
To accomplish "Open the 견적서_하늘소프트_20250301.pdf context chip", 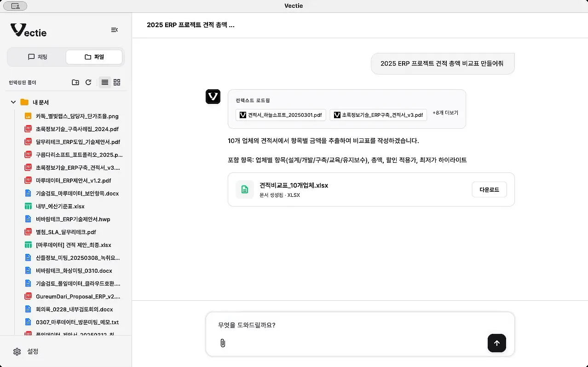I will (x=280, y=115).
